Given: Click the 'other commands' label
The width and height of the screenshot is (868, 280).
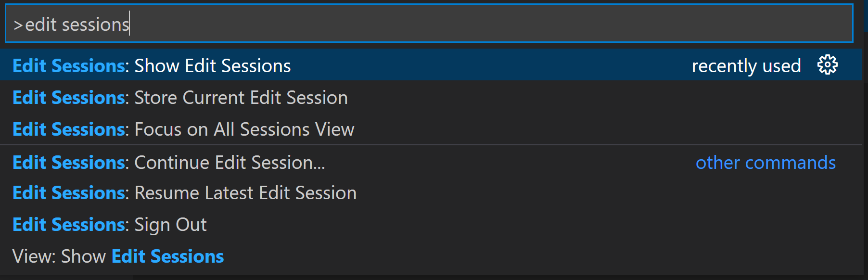Looking at the screenshot, I should [x=766, y=163].
